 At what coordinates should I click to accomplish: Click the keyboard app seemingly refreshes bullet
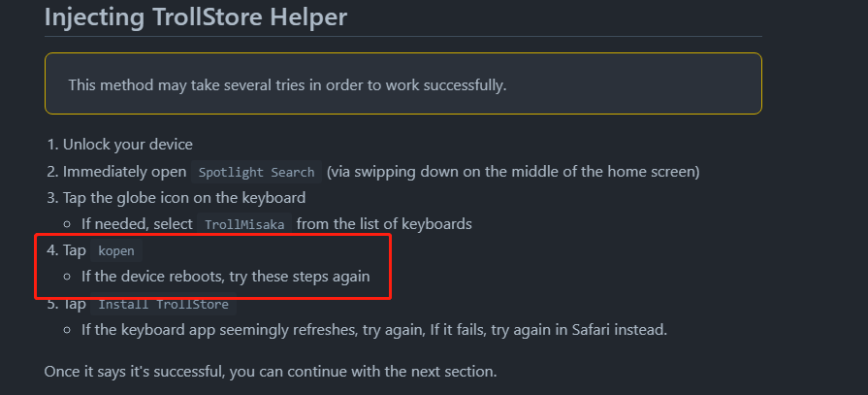[x=374, y=330]
